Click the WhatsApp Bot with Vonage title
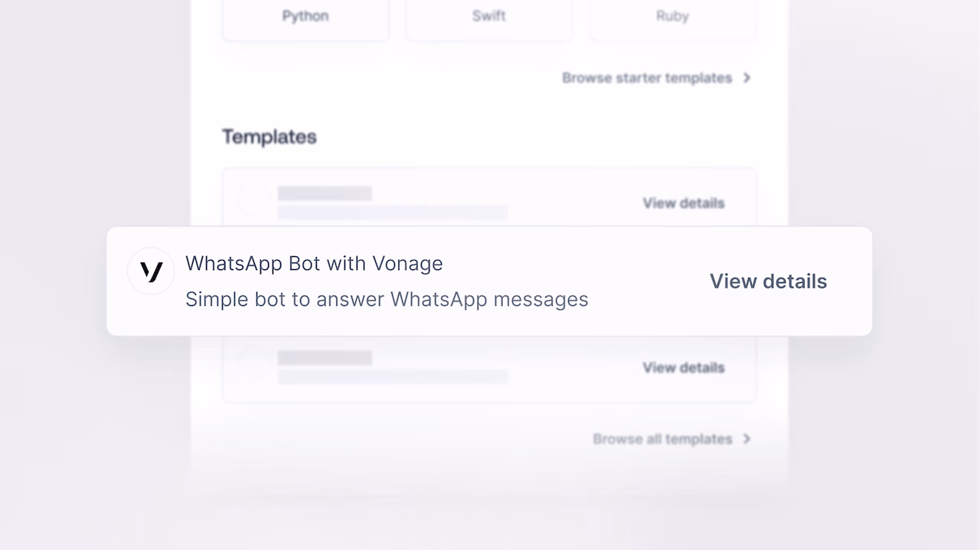The image size is (980, 550). coord(314,263)
